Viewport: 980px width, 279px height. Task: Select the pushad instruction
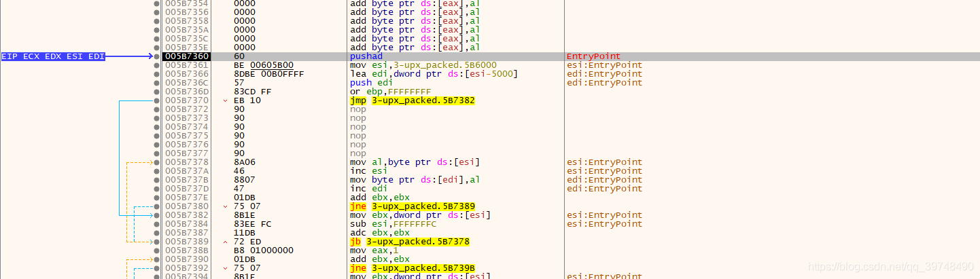366,56
